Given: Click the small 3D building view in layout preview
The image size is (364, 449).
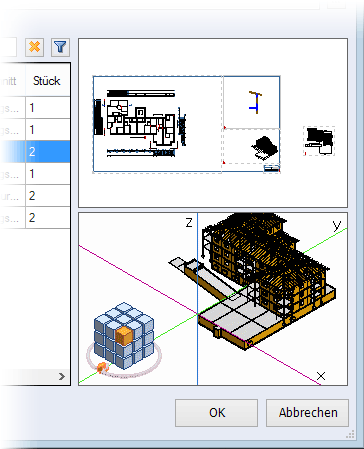Looking at the screenshot, I should (265, 147).
